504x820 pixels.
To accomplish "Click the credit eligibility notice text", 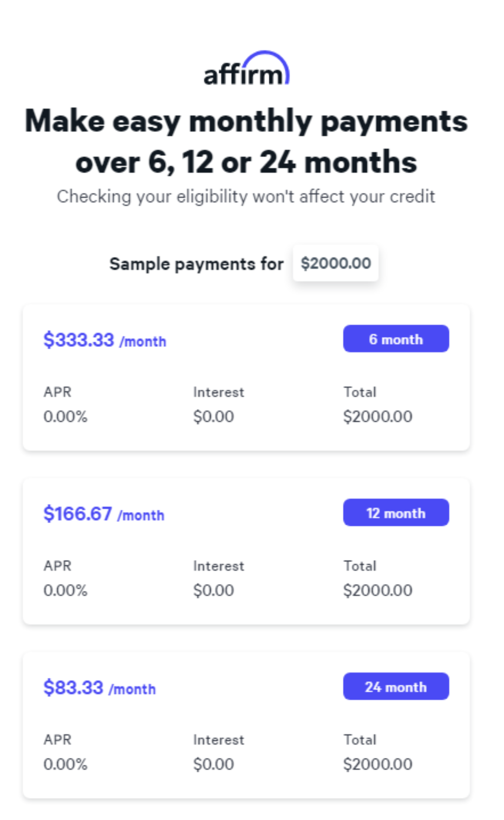I will point(246,197).
